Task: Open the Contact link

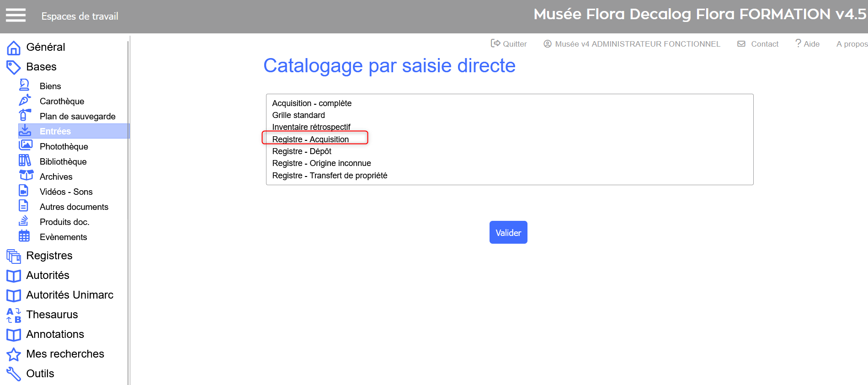Action: pos(758,44)
